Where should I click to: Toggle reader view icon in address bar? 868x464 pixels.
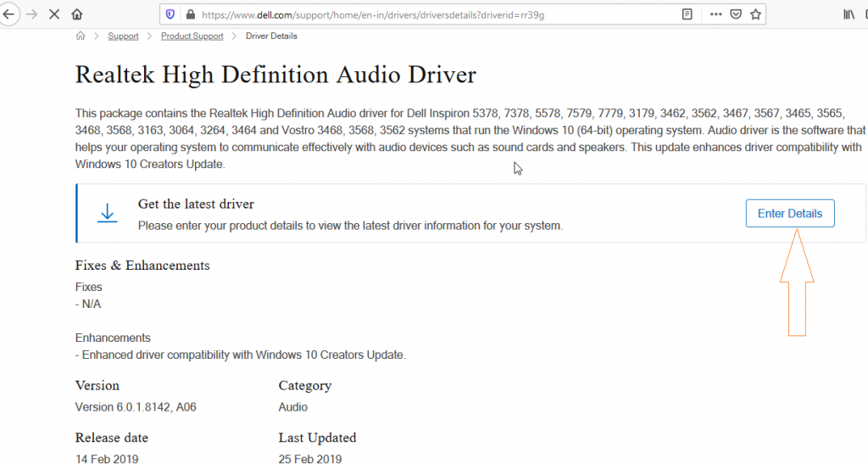[687, 14]
